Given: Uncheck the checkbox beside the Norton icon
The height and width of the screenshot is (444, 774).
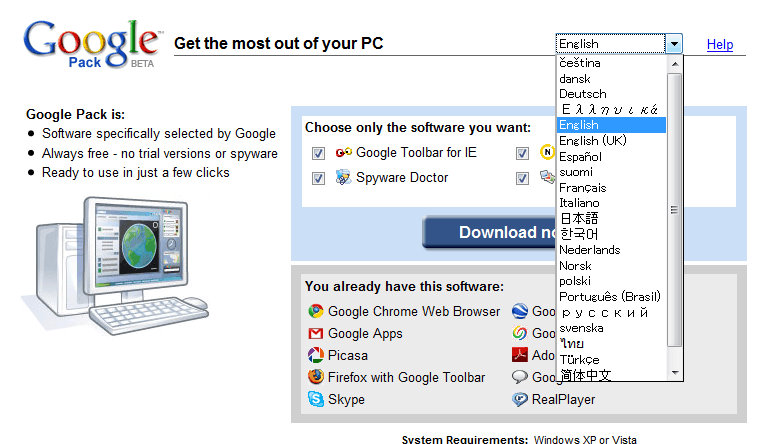Looking at the screenshot, I should [x=522, y=153].
